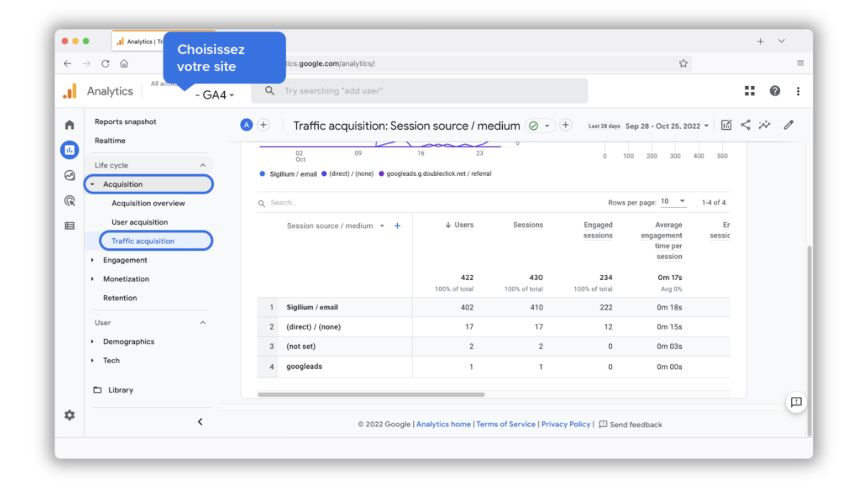Select Realtime report in navigation

[x=110, y=141]
